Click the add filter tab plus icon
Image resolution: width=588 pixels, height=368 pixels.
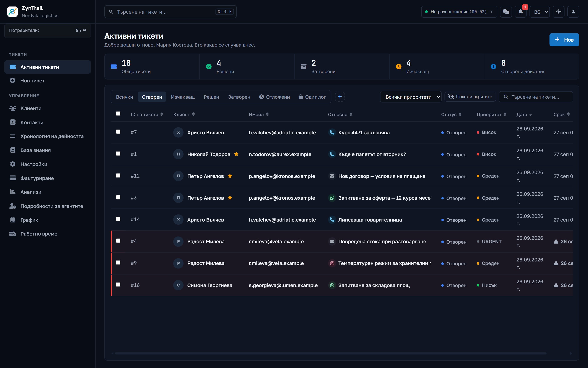[x=340, y=97]
